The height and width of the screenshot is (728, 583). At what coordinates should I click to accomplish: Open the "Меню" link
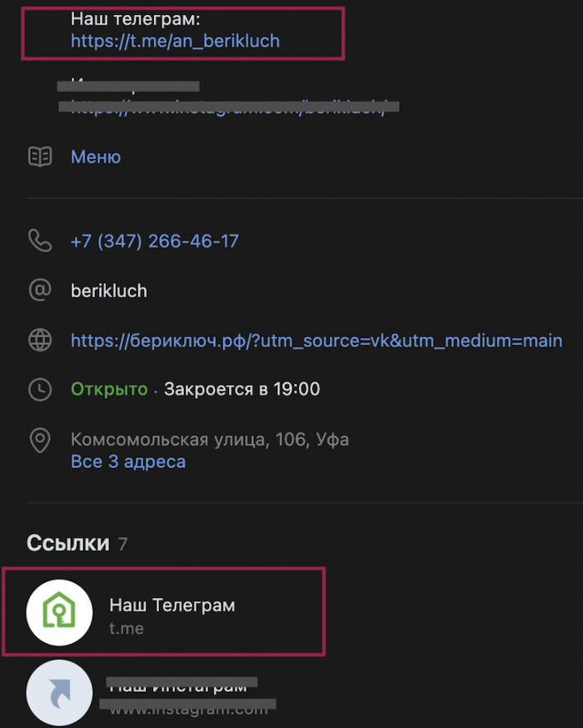click(x=96, y=157)
